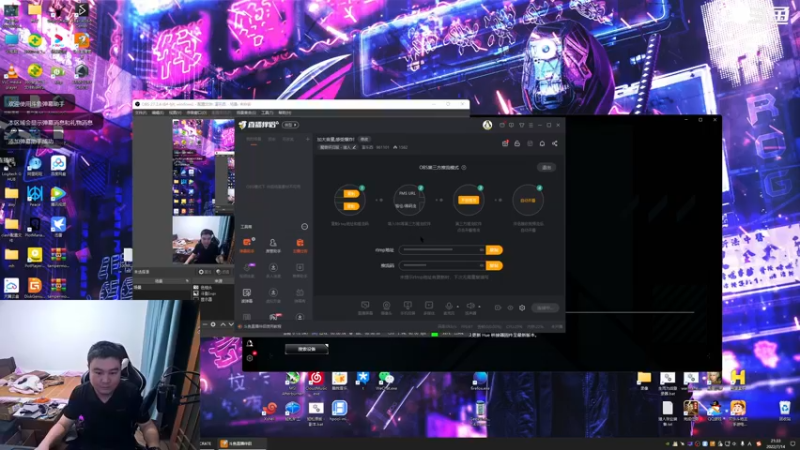Click the orange start streaming button in step three
This screenshot has height=450, width=800.
coord(468,200)
